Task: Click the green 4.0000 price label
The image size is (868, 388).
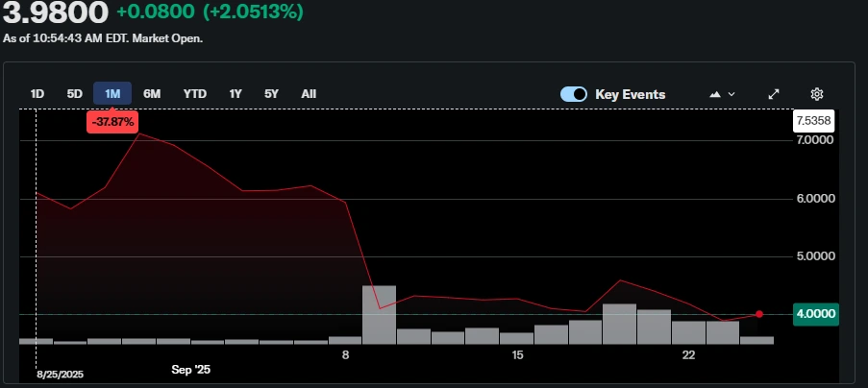Action: pos(813,314)
